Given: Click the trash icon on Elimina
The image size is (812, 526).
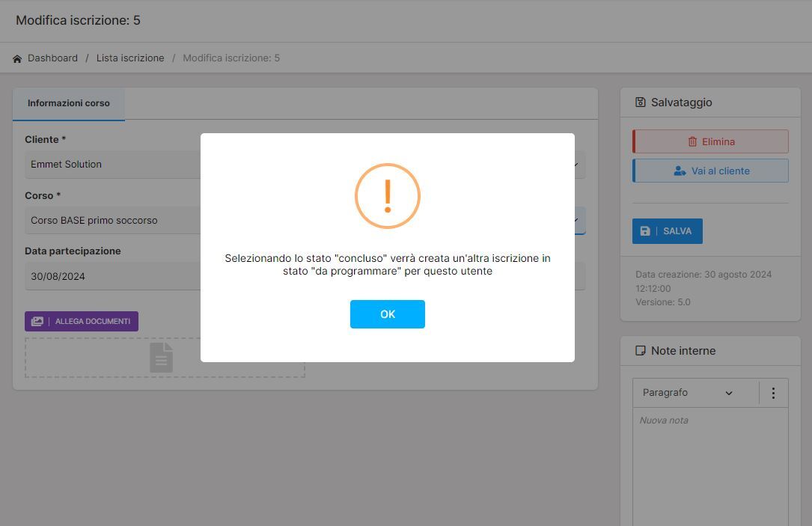Looking at the screenshot, I should (x=692, y=142).
